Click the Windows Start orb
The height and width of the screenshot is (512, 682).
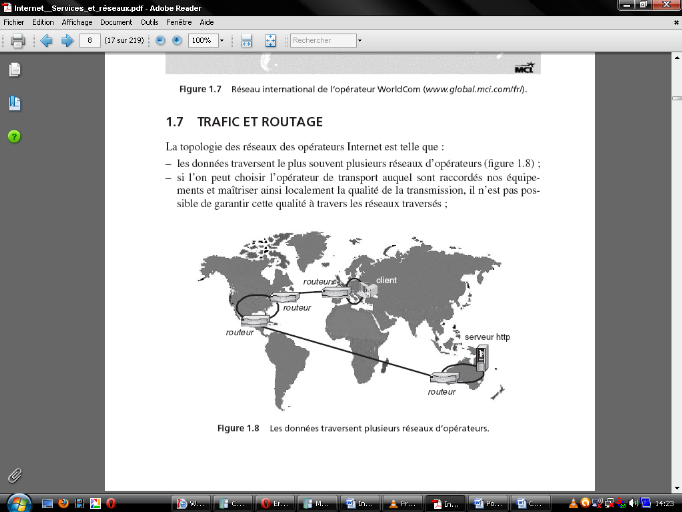pos(19,503)
